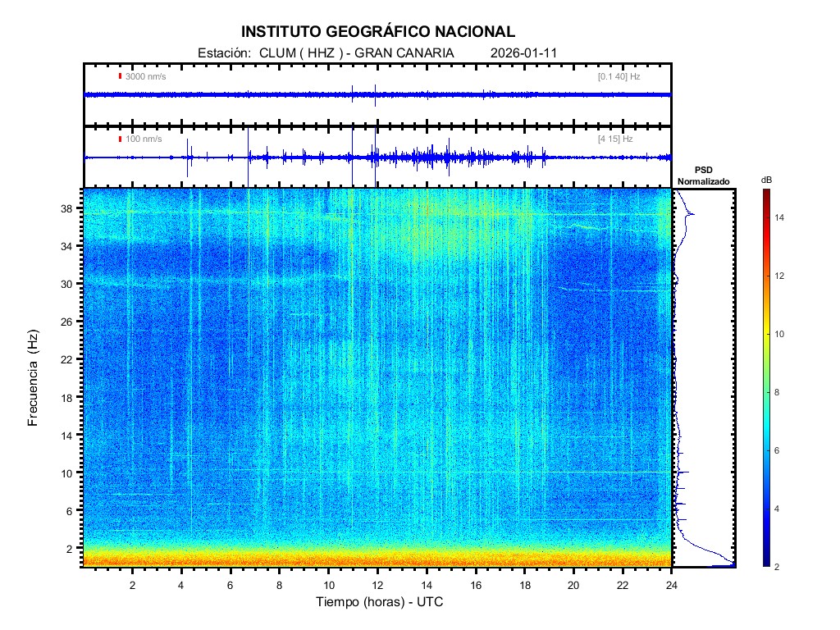840x630 pixels.
Task: Click the 24 tick on the time axis
Action: coord(671,585)
